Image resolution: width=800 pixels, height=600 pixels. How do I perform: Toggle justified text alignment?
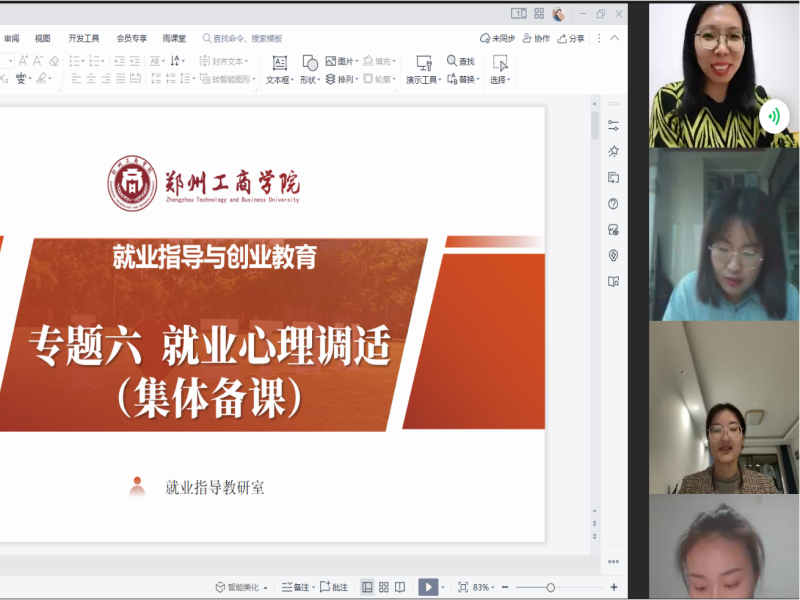(120, 79)
